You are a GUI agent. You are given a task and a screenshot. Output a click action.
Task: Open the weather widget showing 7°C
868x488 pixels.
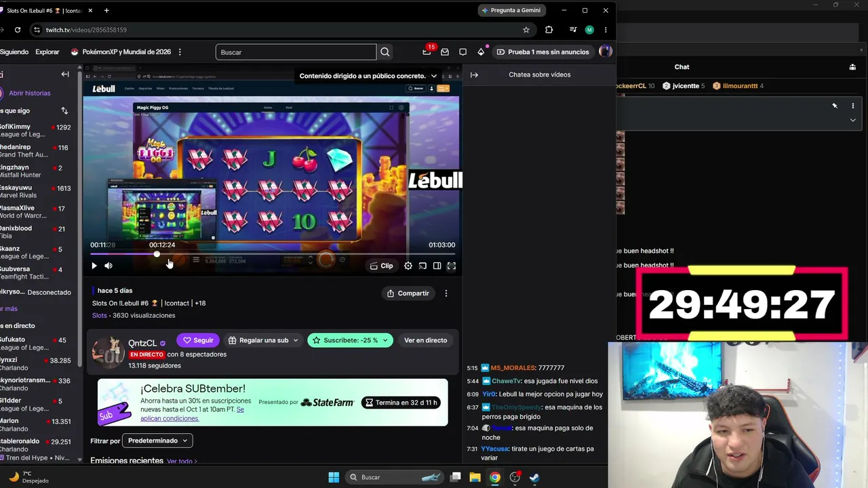click(x=29, y=477)
